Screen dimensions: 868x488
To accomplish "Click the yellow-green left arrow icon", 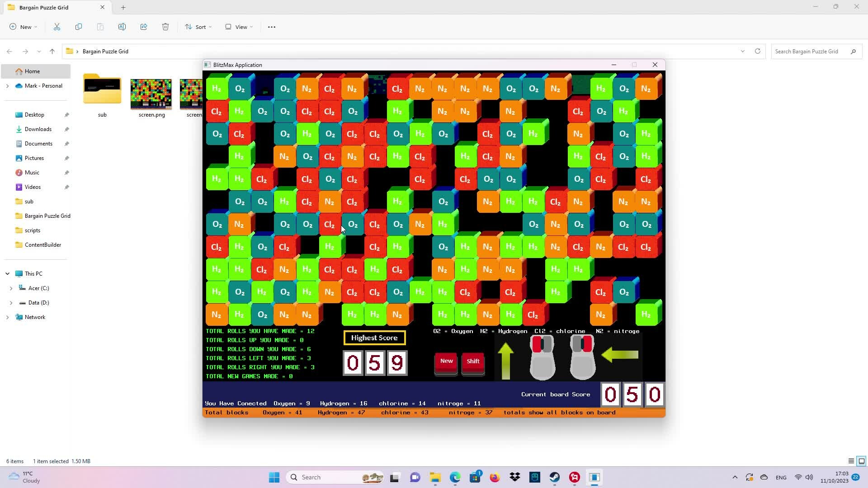I will click(620, 355).
